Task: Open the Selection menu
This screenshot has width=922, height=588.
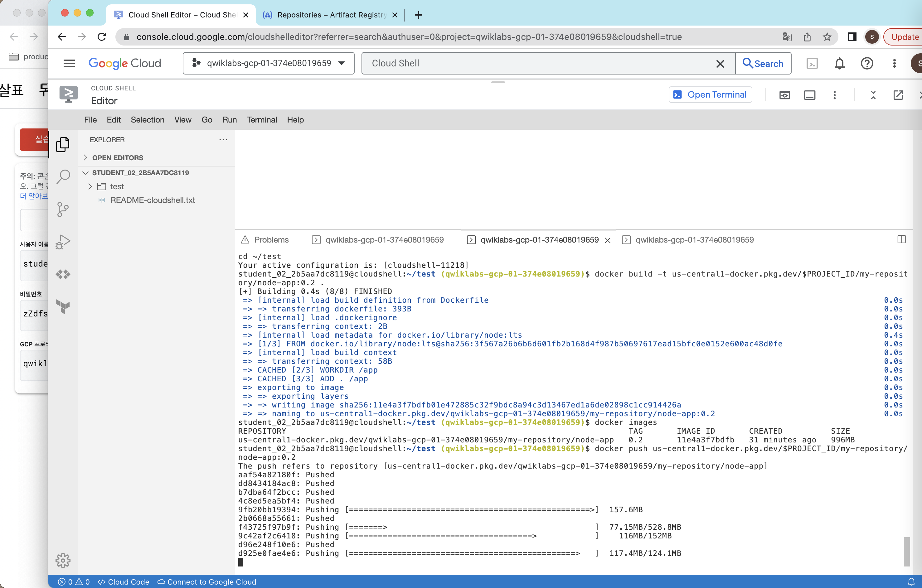Action: coord(148,120)
